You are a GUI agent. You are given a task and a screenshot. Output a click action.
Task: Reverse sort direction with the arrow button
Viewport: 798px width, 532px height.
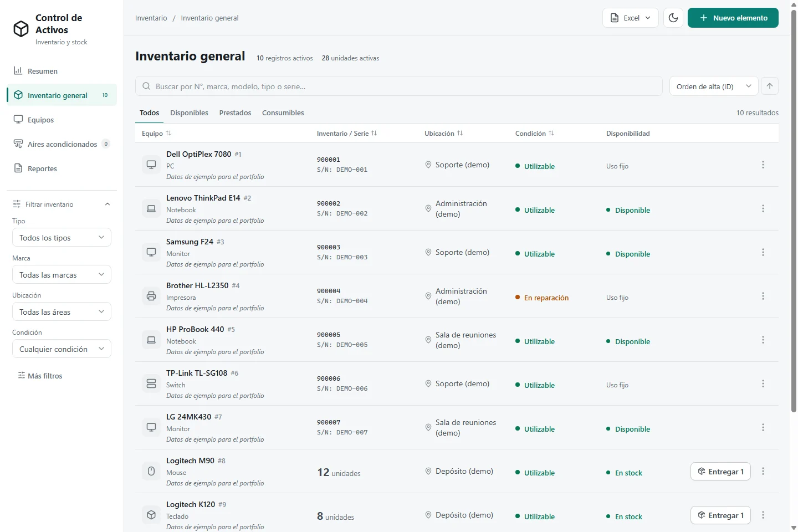[x=770, y=86]
